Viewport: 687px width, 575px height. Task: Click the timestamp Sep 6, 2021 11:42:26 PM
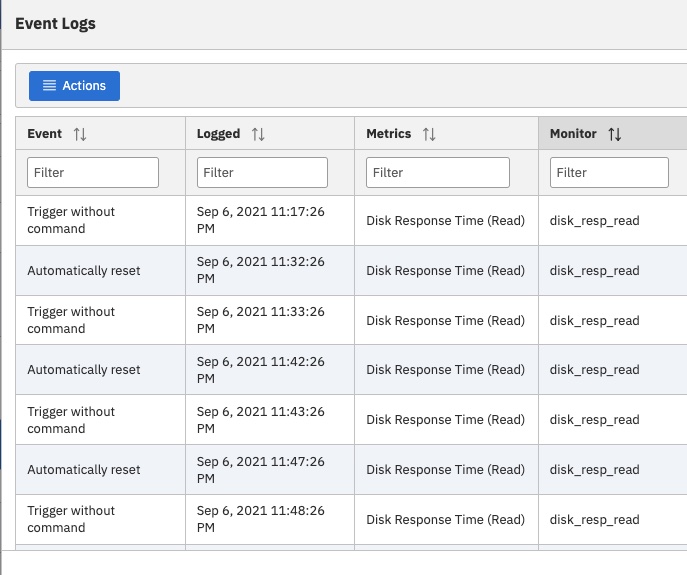[261, 370]
